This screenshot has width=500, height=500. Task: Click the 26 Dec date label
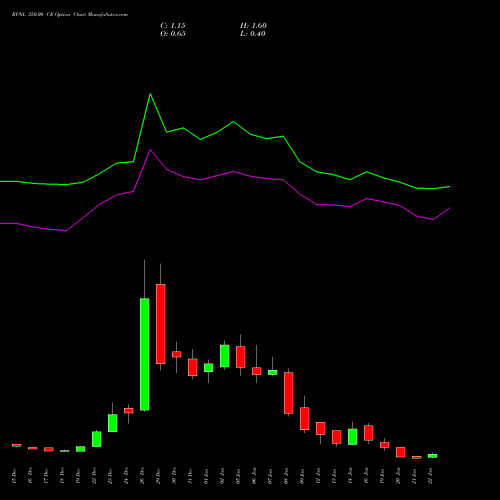[143, 476]
